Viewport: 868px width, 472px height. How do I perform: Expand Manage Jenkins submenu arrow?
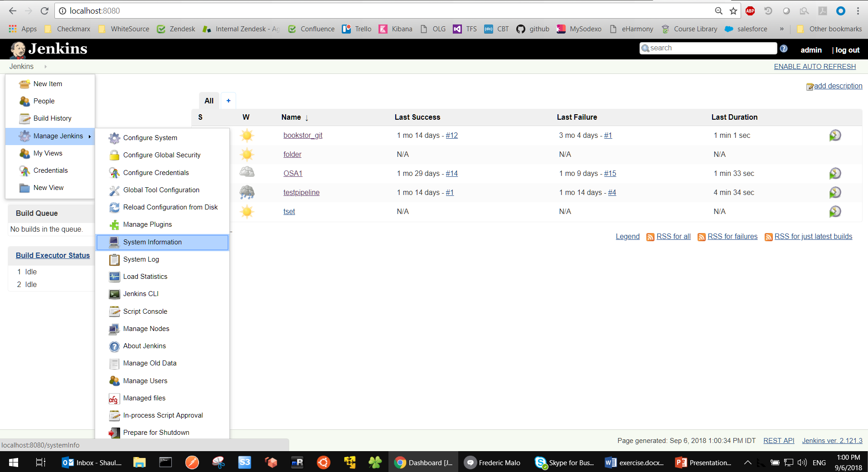tap(90, 136)
